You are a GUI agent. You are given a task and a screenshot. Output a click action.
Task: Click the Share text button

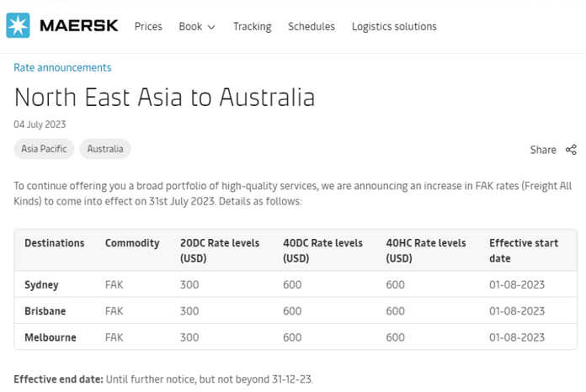click(543, 150)
